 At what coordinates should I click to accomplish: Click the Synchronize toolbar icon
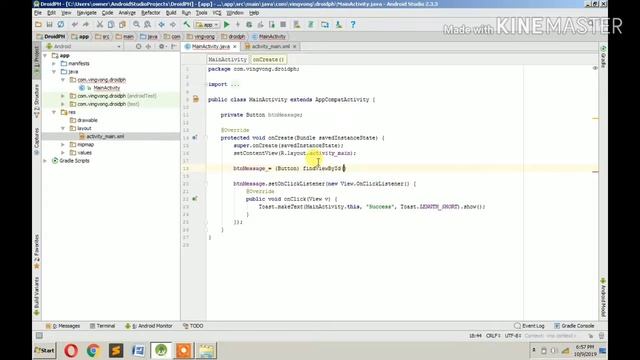[60, 25]
